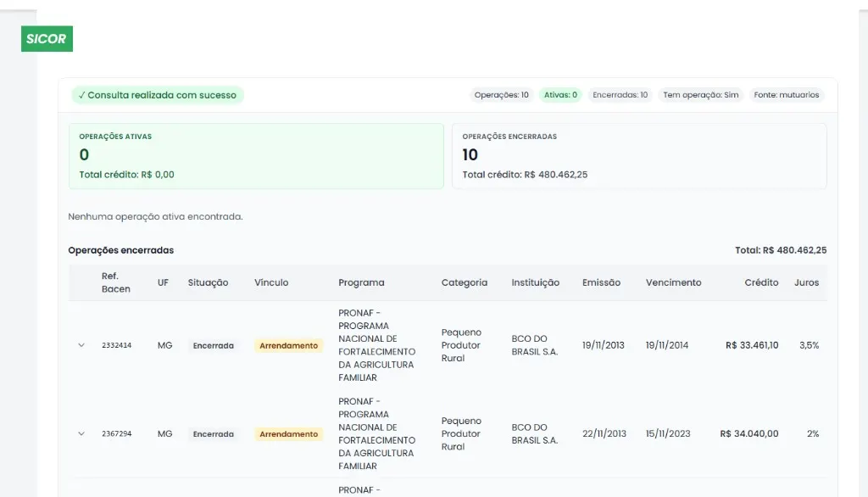The image size is (868, 497).
Task: Click 'Total crédito: R$ 0,00' text
Action: (x=127, y=175)
